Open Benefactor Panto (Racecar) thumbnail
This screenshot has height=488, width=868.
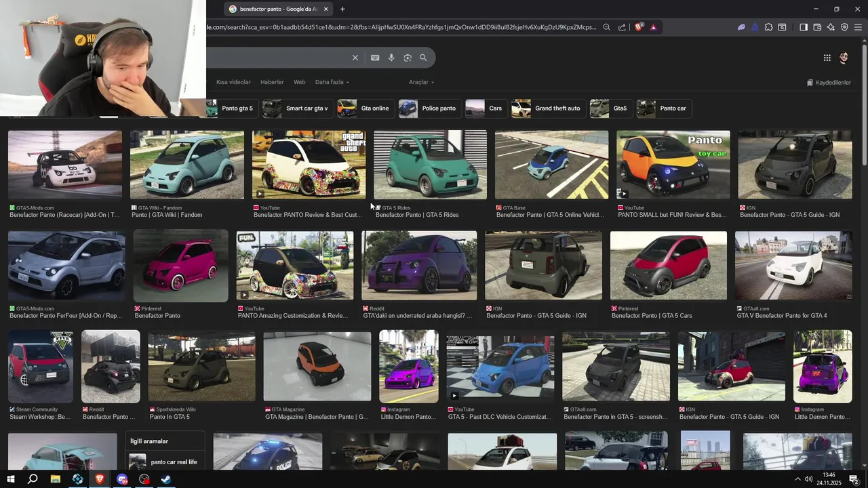(x=65, y=165)
